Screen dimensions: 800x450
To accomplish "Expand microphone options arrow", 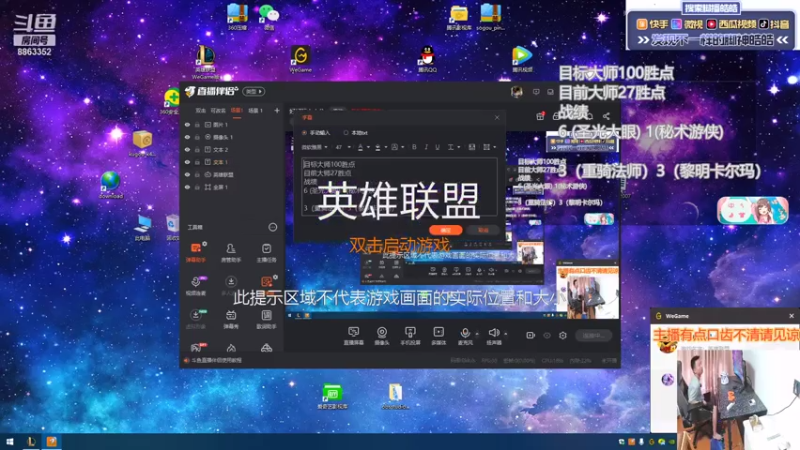I will pyautogui.click(x=477, y=334).
